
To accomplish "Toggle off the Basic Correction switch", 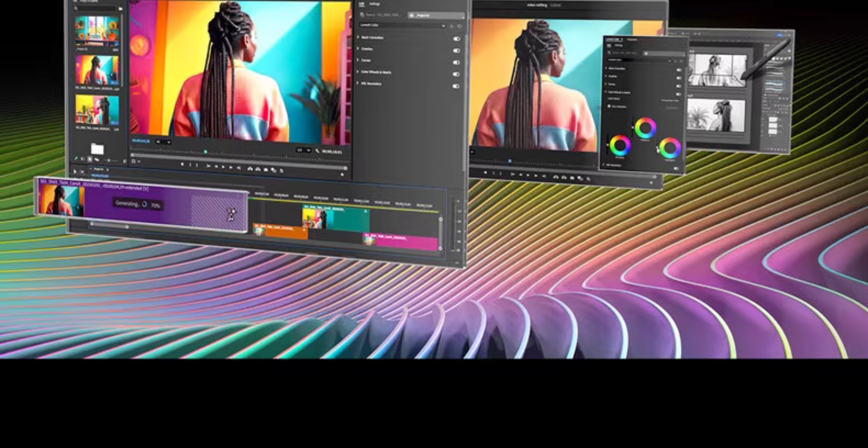I will coord(456,39).
